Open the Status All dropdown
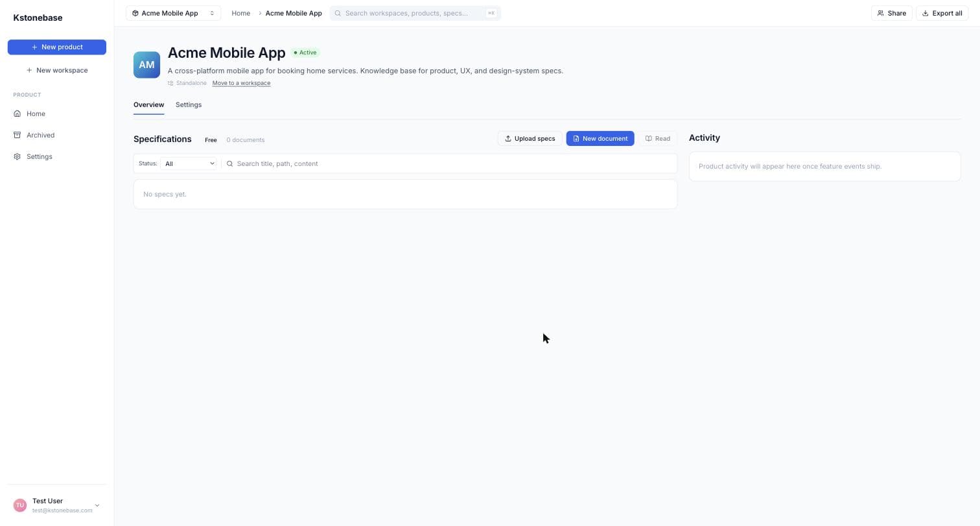 [x=189, y=163]
